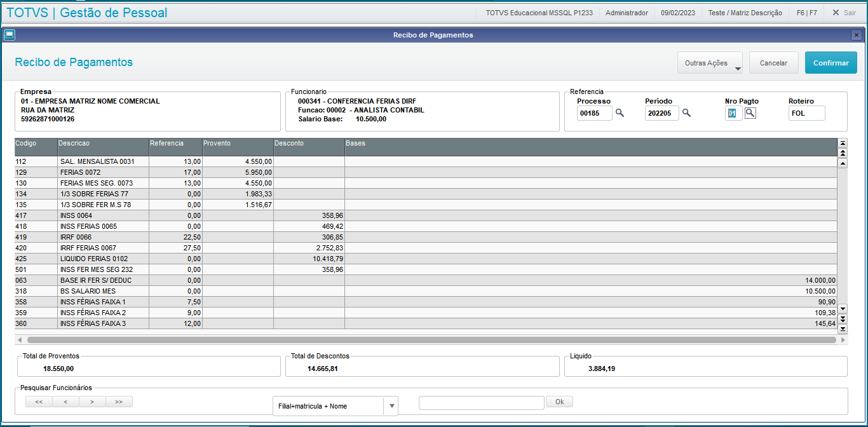
Task: Select row INSS FER MES SEG 232
Action: [426, 269]
